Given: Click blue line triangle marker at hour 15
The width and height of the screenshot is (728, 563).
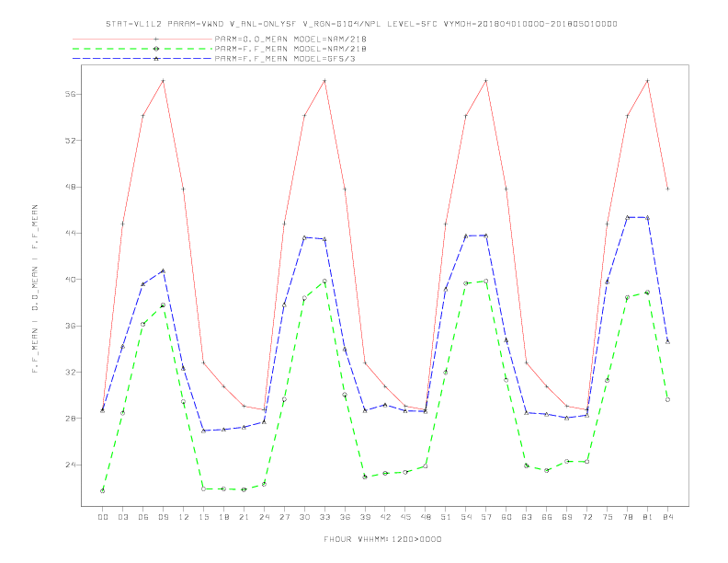Looking at the screenshot, I should 203,431.
